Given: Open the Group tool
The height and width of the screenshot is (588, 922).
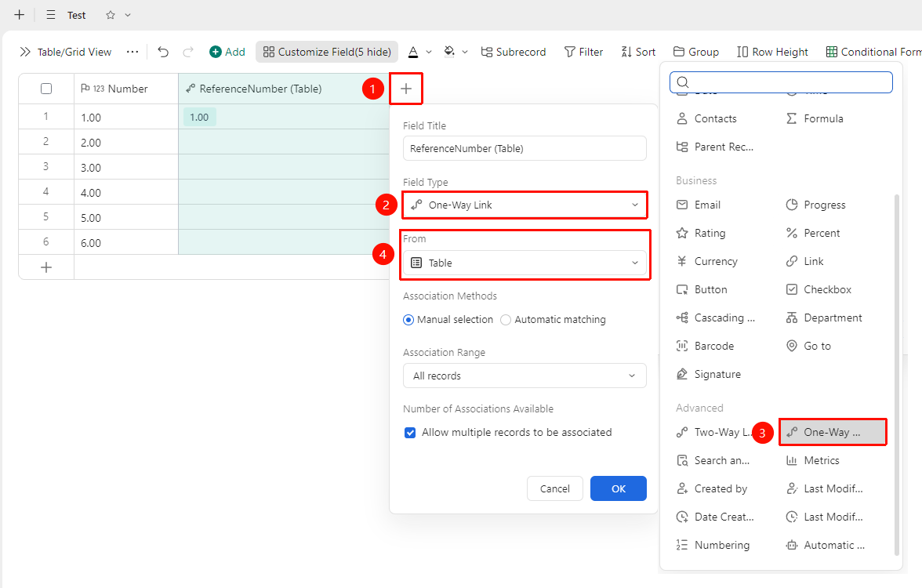Looking at the screenshot, I should (695, 52).
